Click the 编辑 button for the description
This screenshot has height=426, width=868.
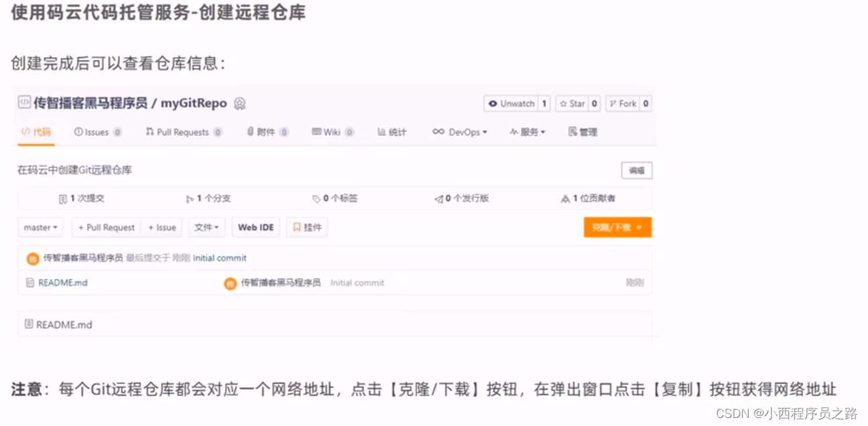[x=636, y=171]
